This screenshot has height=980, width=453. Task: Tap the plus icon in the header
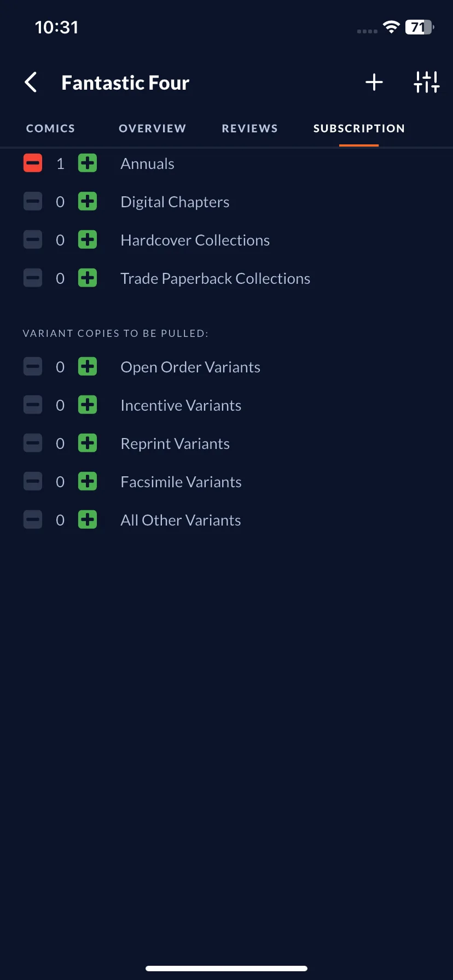click(374, 83)
